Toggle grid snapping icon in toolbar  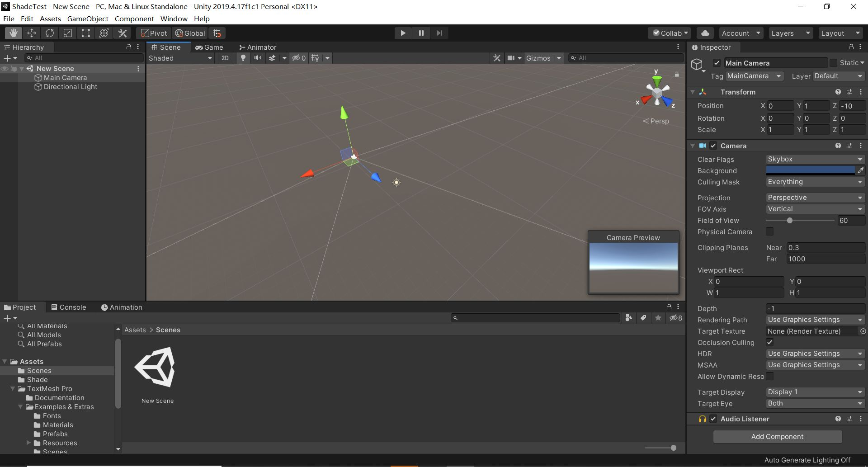(217, 33)
